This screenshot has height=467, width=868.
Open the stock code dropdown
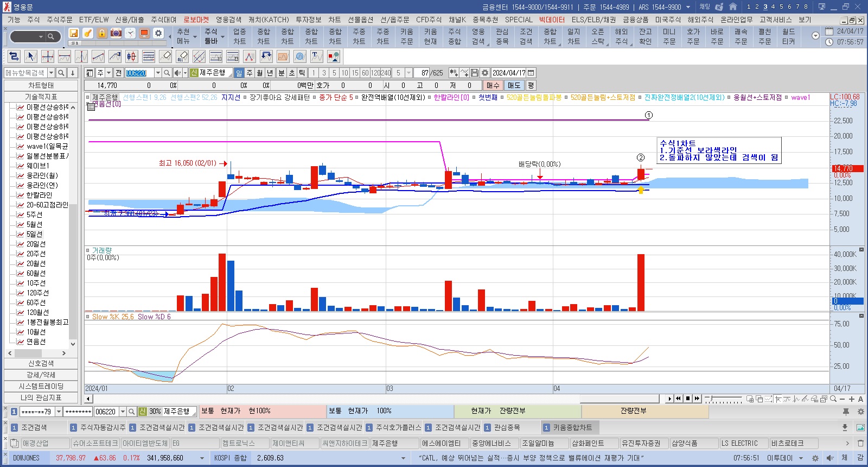pos(158,73)
